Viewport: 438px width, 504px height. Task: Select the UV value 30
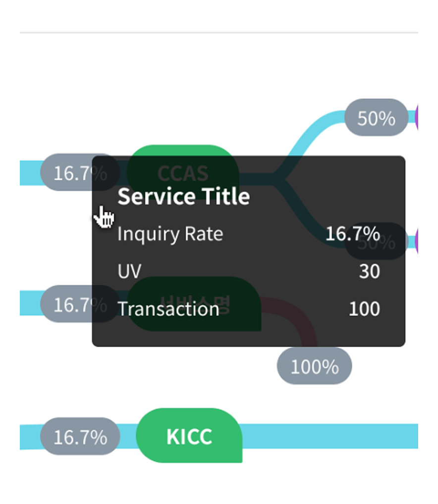point(370,271)
